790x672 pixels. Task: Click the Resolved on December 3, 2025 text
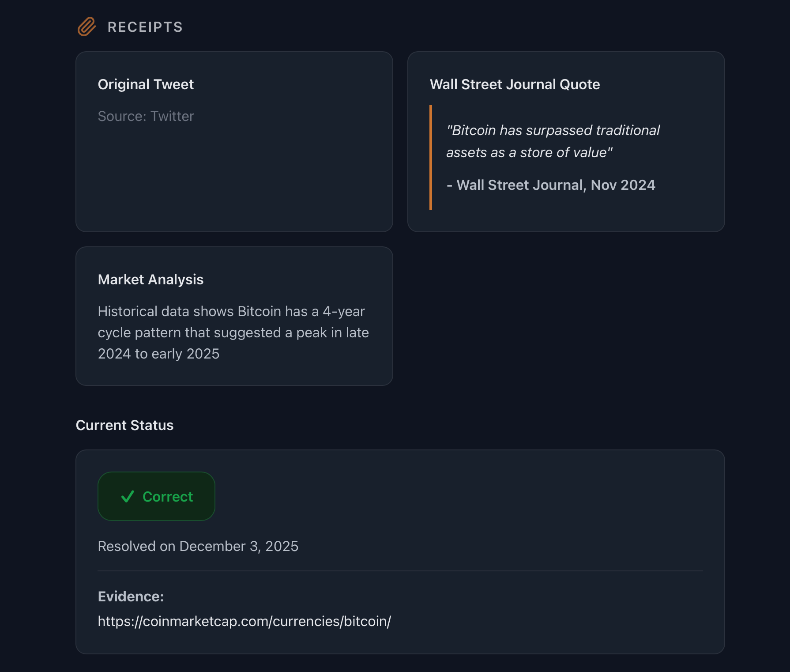click(198, 546)
